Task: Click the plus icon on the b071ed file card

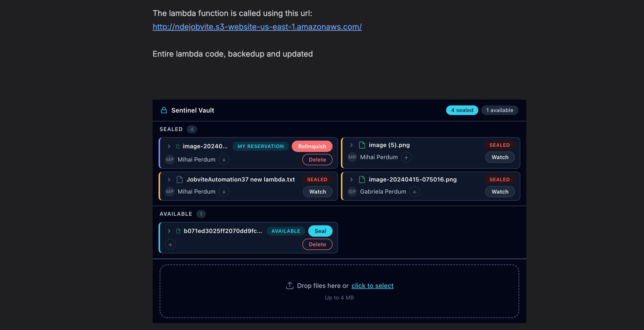Action: coord(170,244)
